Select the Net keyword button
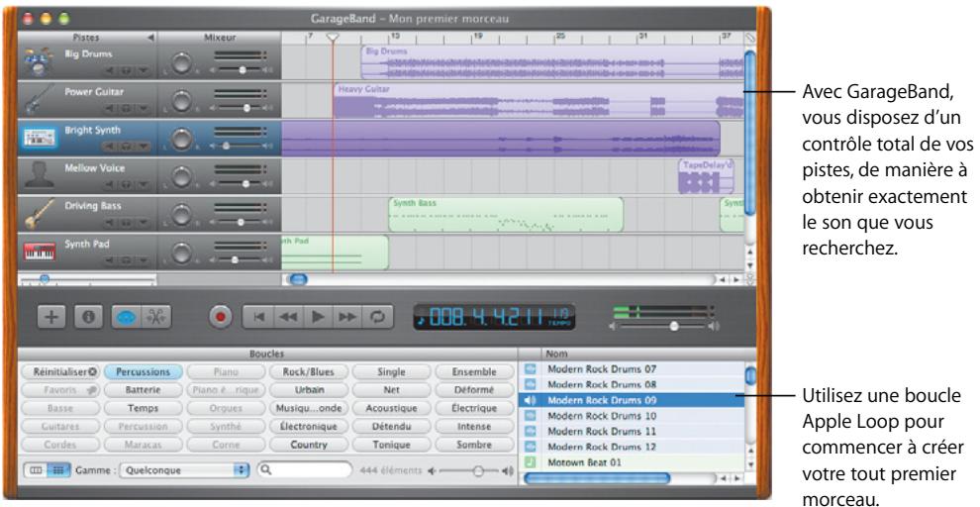980x507 pixels. point(391,390)
